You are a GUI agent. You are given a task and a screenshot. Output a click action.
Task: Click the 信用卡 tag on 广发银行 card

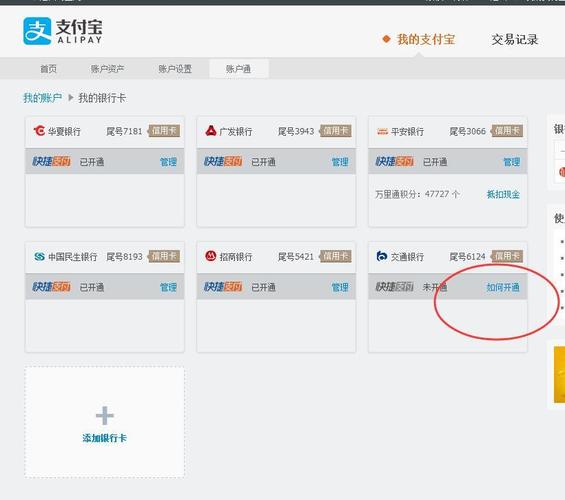pyautogui.click(x=335, y=131)
